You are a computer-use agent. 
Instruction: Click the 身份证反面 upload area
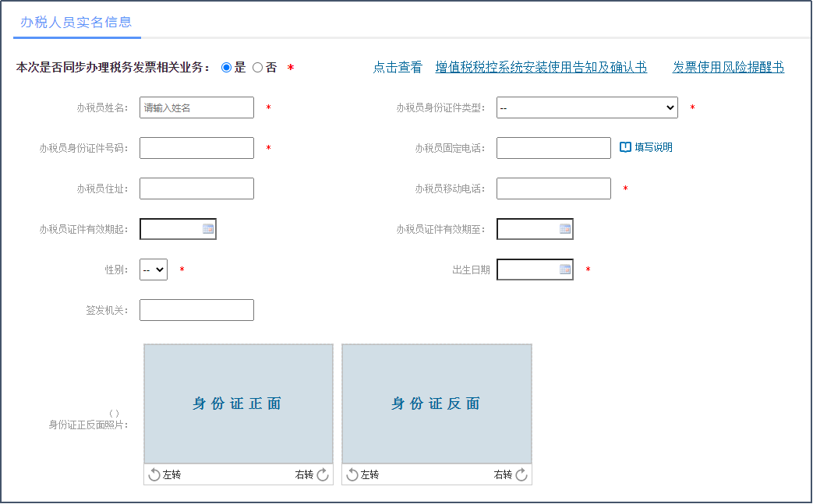point(437,404)
